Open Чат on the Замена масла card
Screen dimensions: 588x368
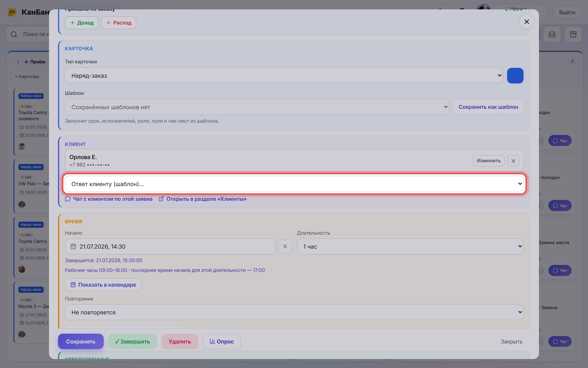pos(560,270)
